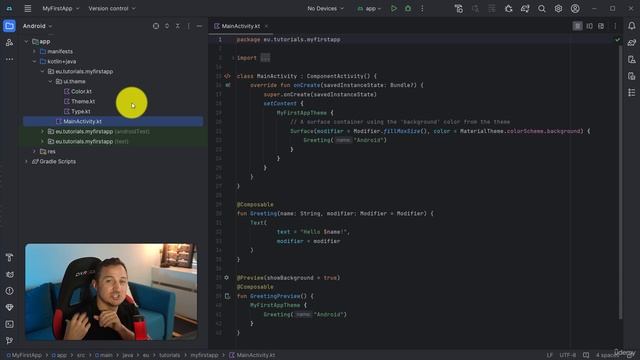Click the editor vertical scrollbar
This screenshot has width=640, height=360.
coord(620,182)
